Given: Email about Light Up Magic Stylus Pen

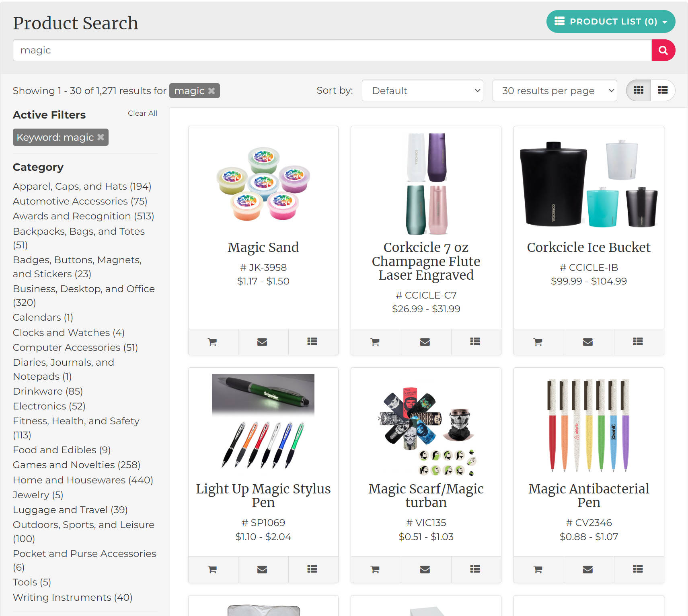Looking at the screenshot, I should (x=263, y=569).
